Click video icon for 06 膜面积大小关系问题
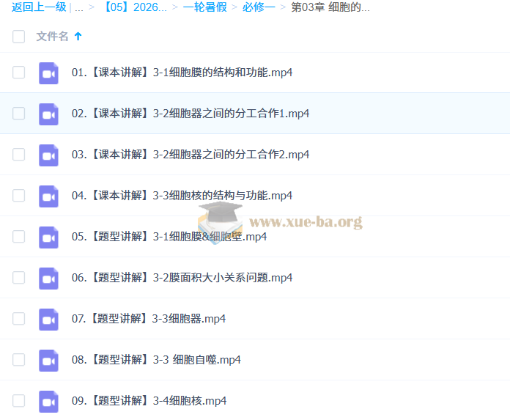 pos(48,278)
